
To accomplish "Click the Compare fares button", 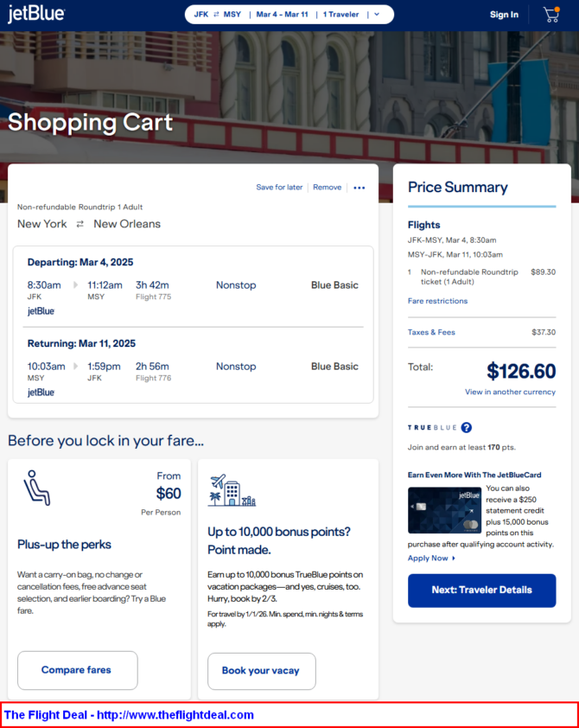I will (x=78, y=670).
